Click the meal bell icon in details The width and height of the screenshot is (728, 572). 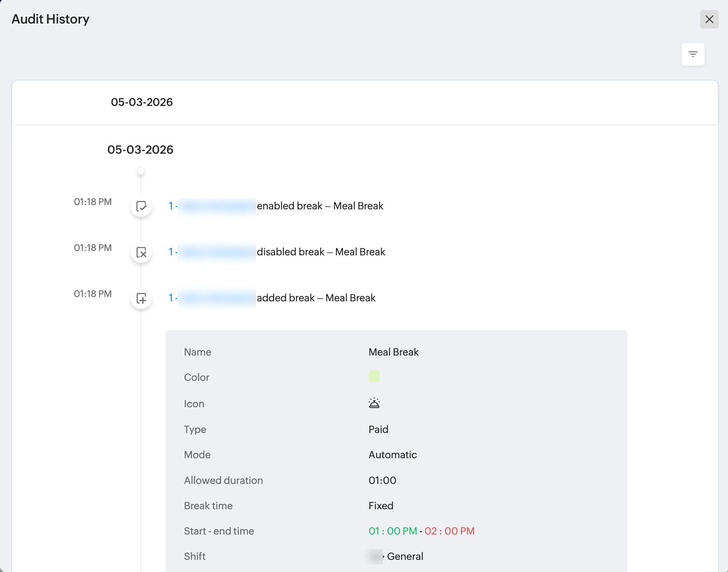374,403
